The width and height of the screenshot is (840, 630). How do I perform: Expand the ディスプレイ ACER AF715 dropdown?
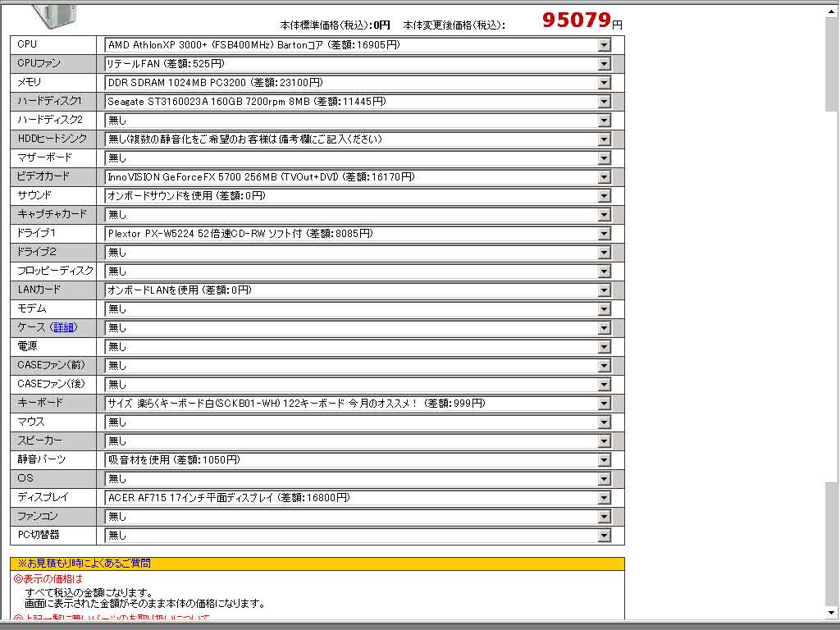point(604,498)
